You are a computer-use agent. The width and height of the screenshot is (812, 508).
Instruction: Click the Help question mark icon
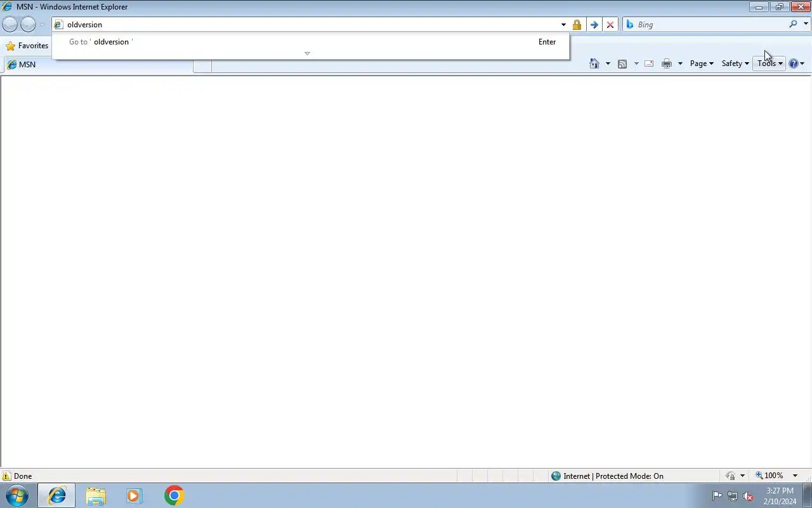[793, 63]
